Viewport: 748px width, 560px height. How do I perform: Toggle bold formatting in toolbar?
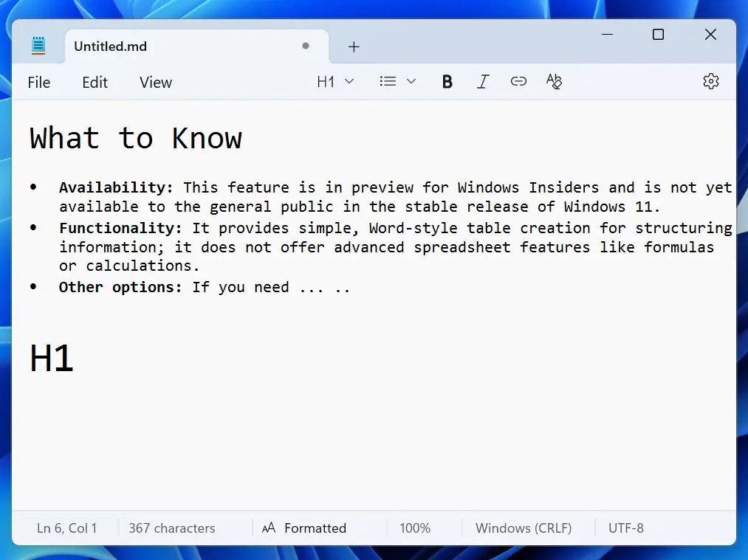[447, 82]
